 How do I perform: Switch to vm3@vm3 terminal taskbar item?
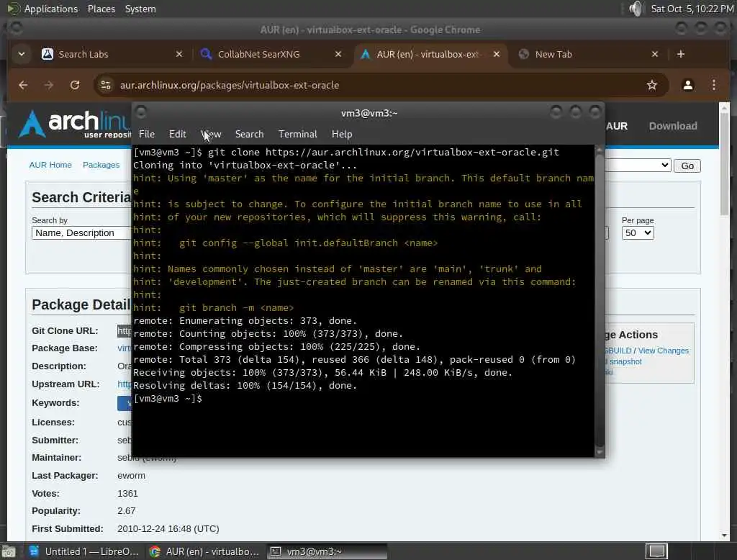(327, 551)
